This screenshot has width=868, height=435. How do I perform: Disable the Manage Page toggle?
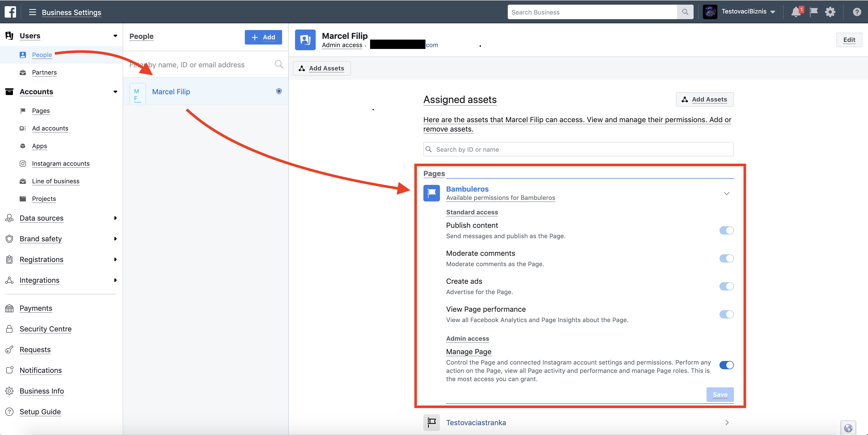(726, 365)
